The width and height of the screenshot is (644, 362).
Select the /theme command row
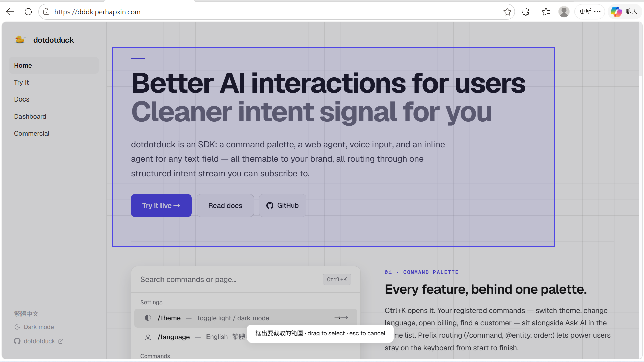coord(246,318)
